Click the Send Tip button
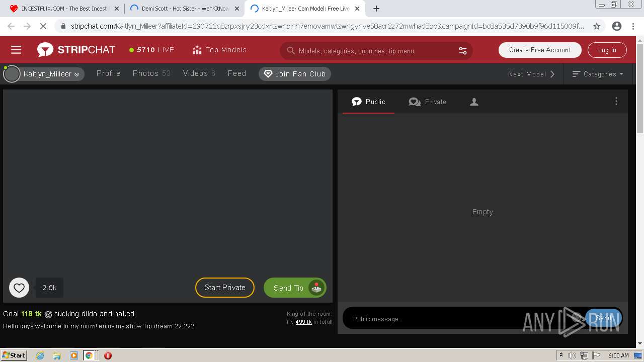Image resolution: width=644 pixels, height=362 pixels. pyautogui.click(x=295, y=288)
